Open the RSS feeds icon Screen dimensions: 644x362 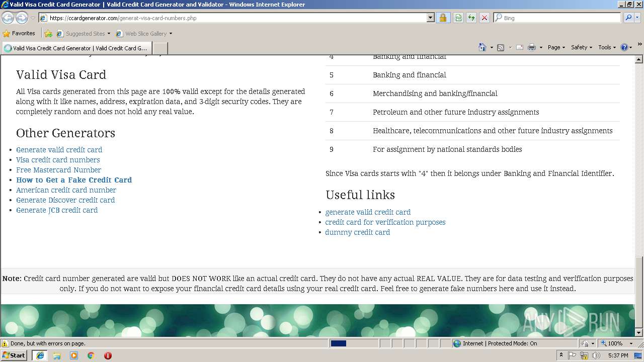click(x=501, y=47)
